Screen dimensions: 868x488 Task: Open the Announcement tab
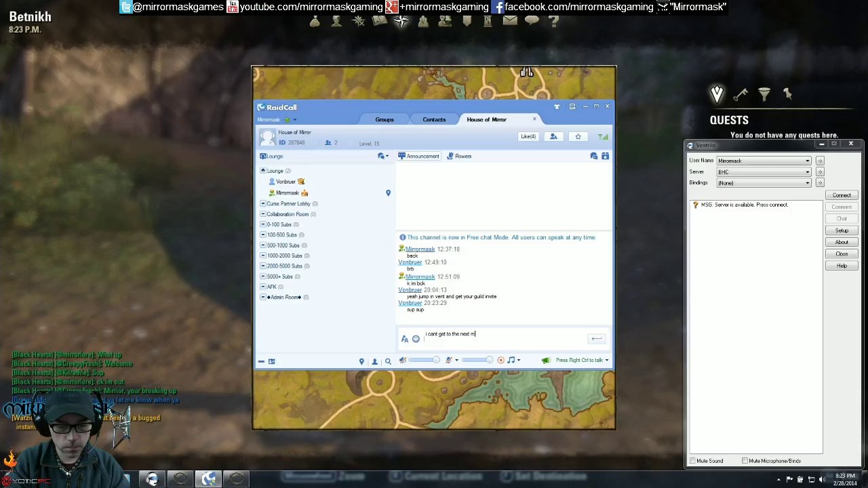(x=418, y=157)
